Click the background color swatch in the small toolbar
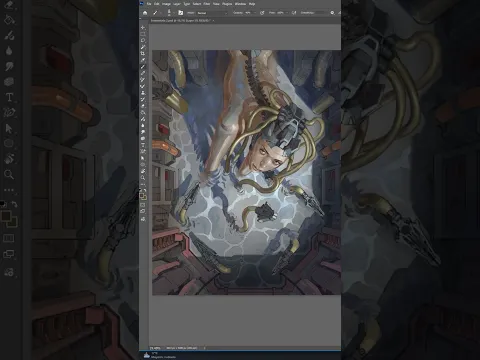 144,198
